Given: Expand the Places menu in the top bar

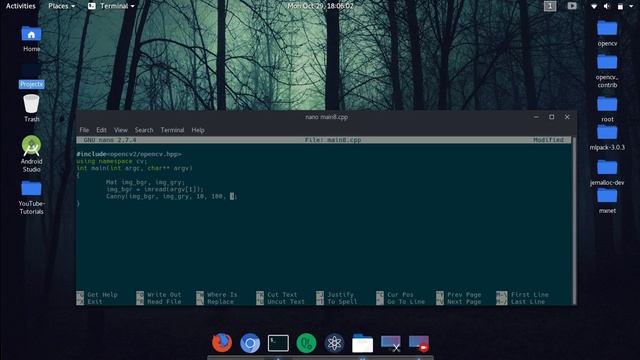Looking at the screenshot, I should [x=61, y=6].
